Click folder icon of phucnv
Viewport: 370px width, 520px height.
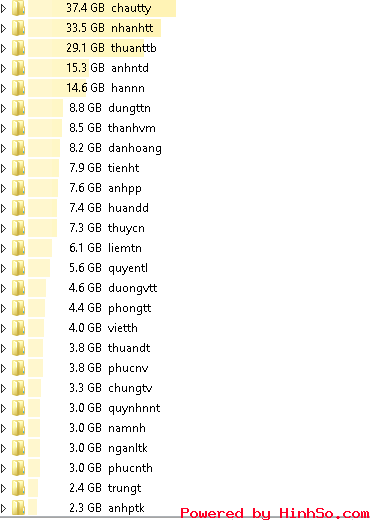pos(18,368)
